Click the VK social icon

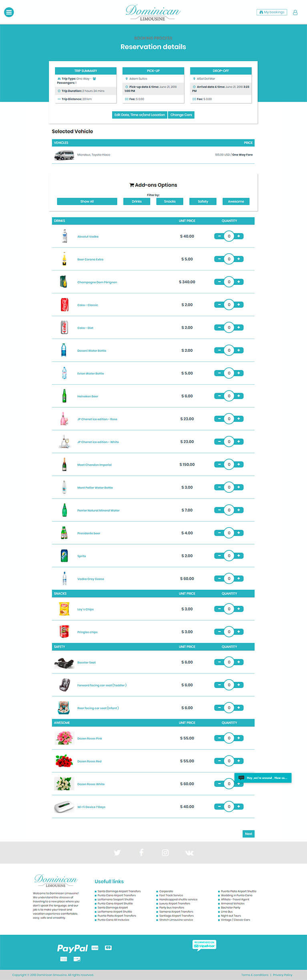(189, 852)
